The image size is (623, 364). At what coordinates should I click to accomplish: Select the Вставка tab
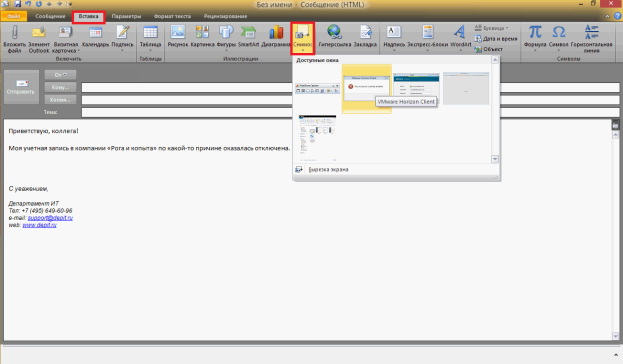pos(88,16)
